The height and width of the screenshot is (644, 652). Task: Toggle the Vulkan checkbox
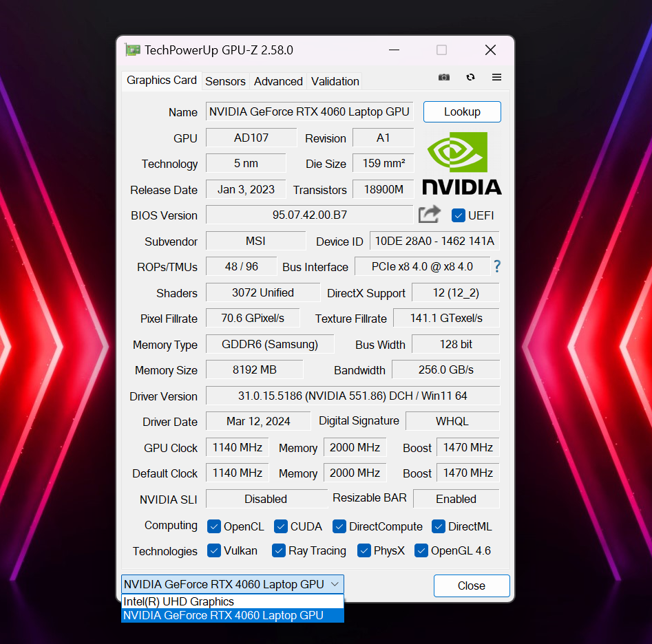(213, 550)
